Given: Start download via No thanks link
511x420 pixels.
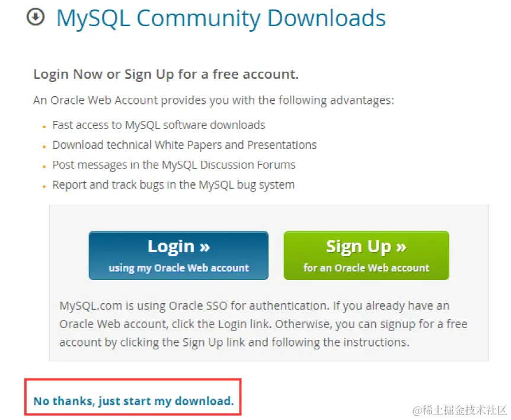Looking at the screenshot, I should 133,401.
